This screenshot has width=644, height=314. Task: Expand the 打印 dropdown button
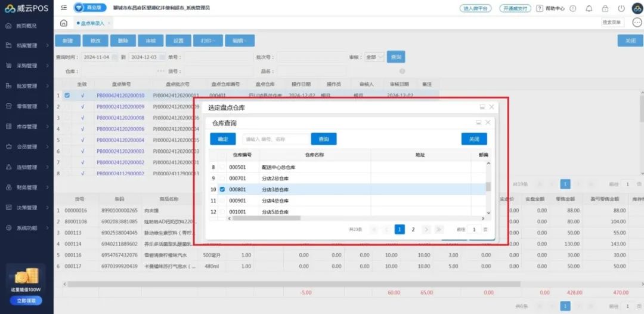(x=208, y=41)
